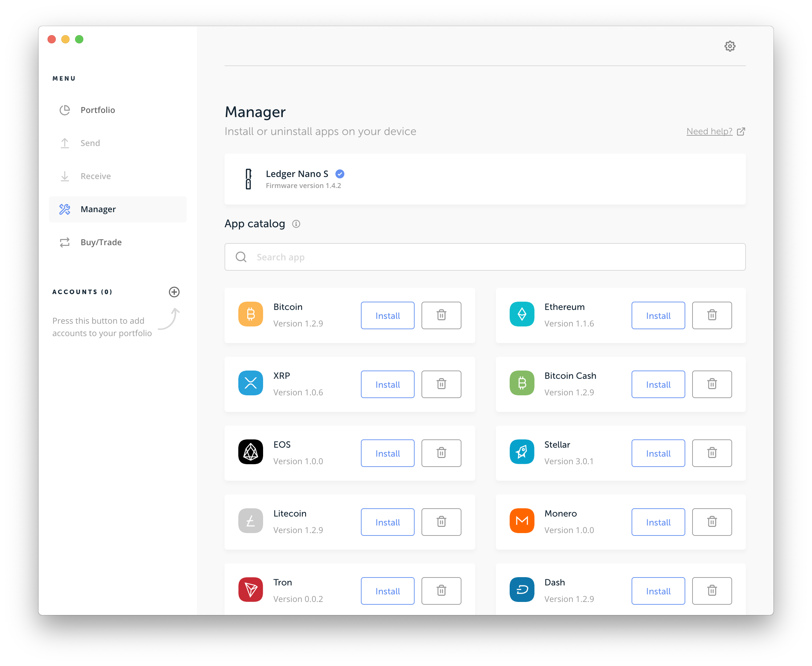812x666 pixels.
Task: Uninstall Dash using its trash icon
Action: click(x=711, y=591)
